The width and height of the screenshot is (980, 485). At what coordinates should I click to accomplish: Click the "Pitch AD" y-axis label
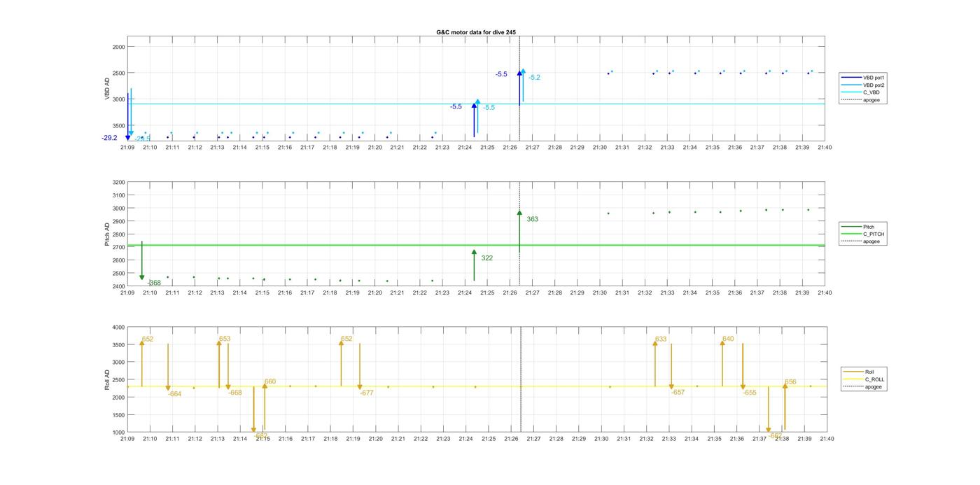pos(107,234)
